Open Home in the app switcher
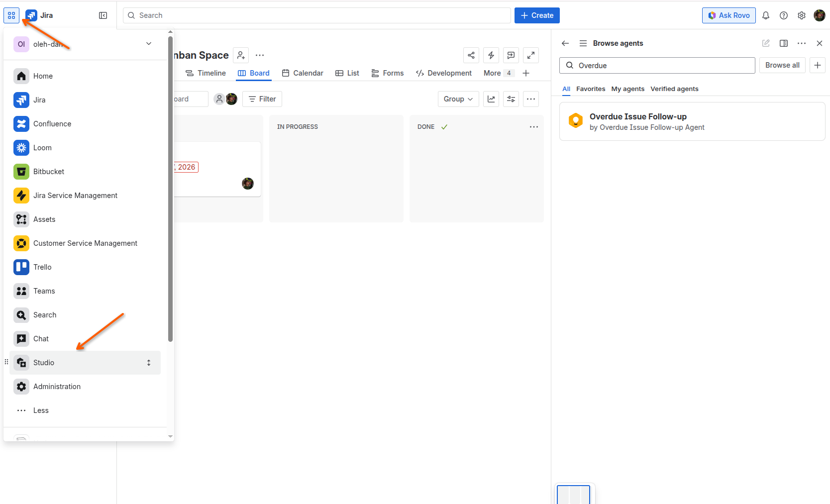 point(85,76)
